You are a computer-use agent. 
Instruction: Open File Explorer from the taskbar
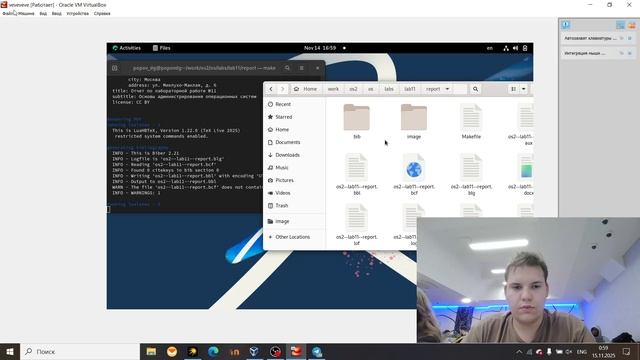[x=151, y=351]
